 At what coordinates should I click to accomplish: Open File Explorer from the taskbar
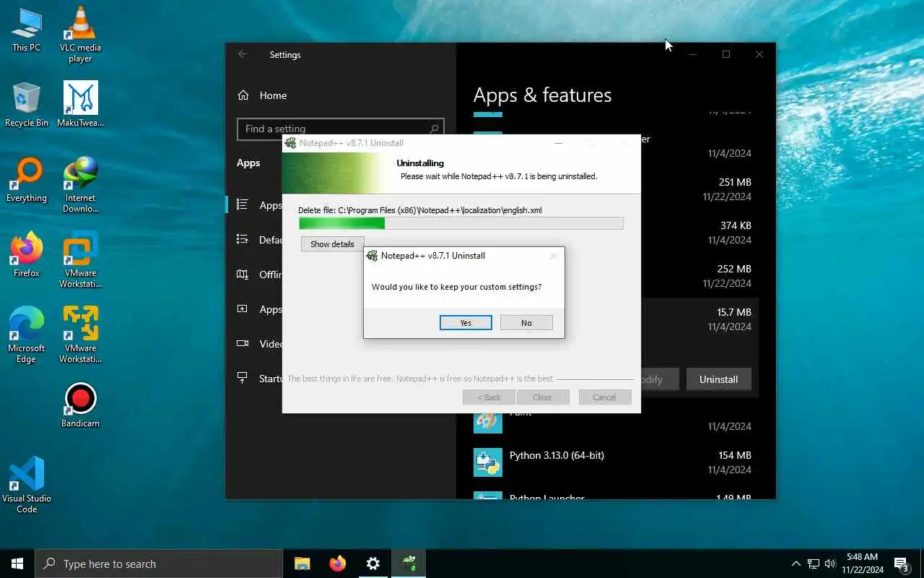coord(302,564)
